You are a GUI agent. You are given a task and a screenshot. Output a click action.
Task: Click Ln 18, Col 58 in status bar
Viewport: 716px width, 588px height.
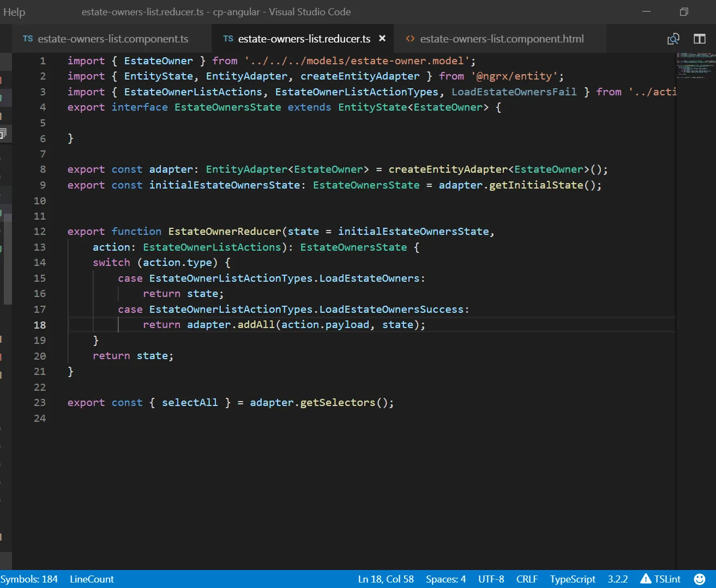[386, 579]
